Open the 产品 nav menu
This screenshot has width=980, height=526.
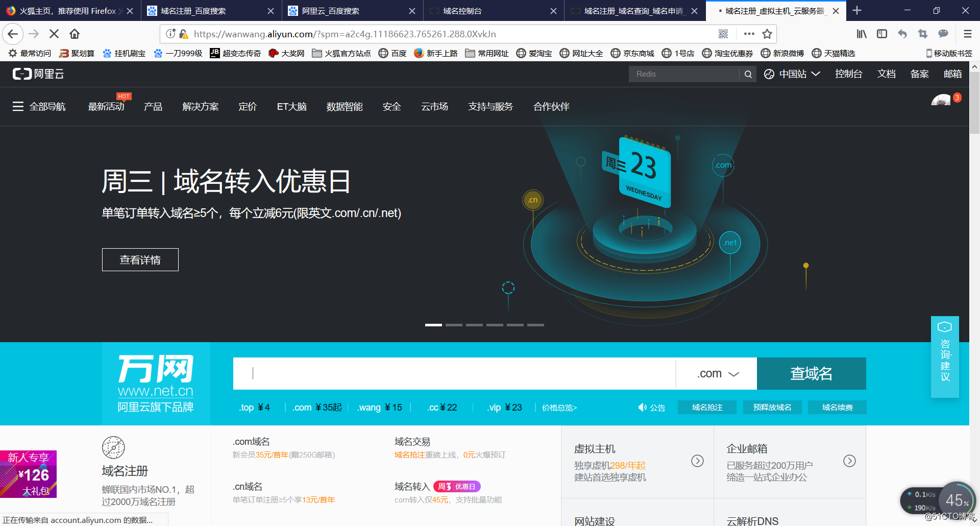pos(153,106)
